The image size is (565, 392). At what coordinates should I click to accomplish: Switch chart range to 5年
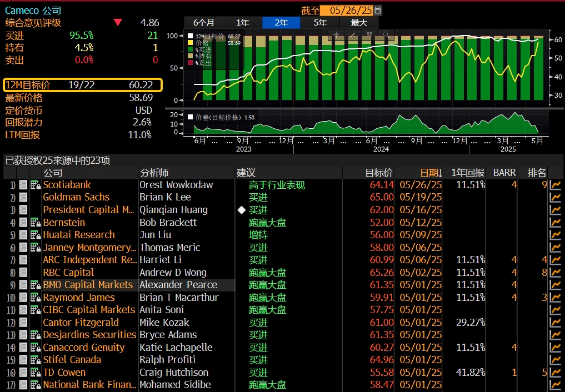point(320,23)
